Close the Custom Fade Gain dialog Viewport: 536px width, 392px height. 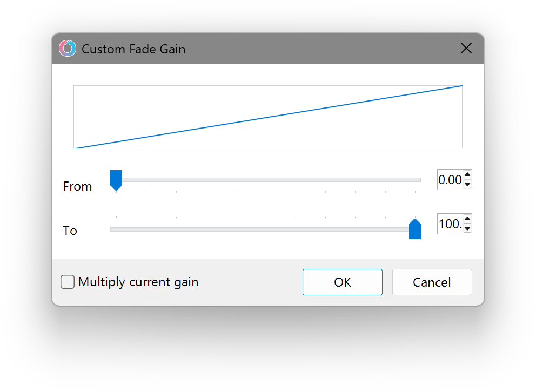[x=466, y=49]
